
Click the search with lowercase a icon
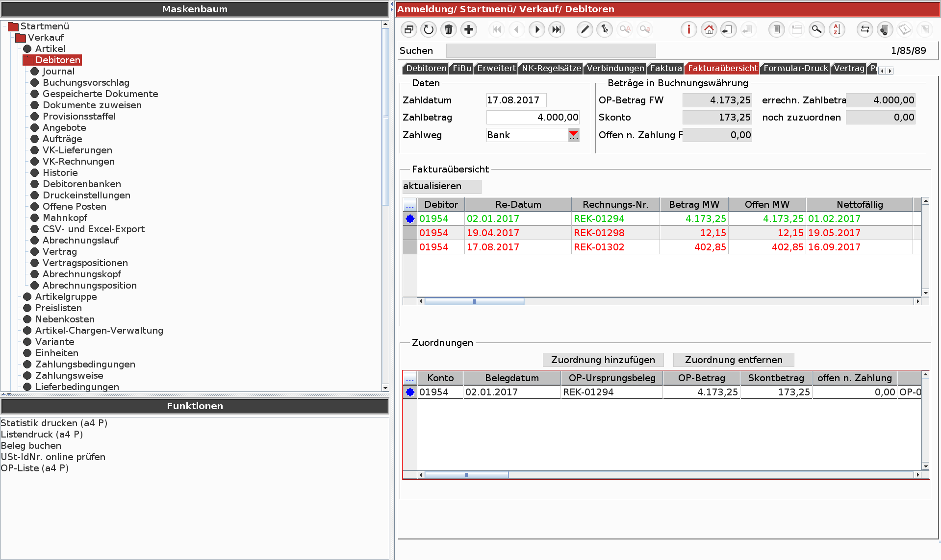click(x=645, y=30)
